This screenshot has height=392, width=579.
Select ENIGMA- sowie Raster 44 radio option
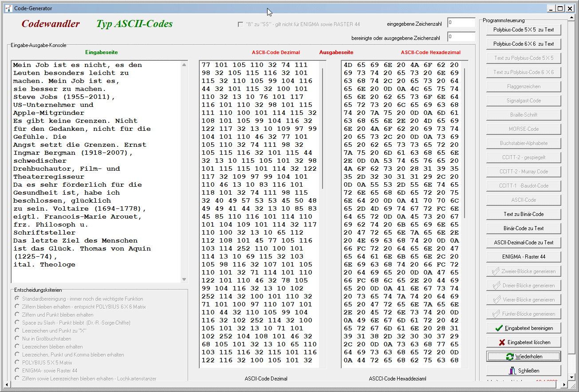[x=17, y=370]
